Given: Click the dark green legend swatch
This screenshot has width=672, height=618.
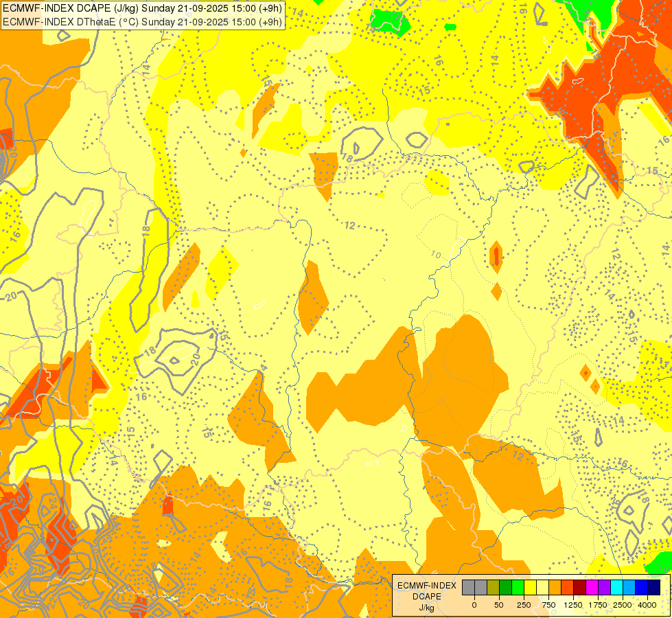Looking at the screenshot, I should click(505, 588).
